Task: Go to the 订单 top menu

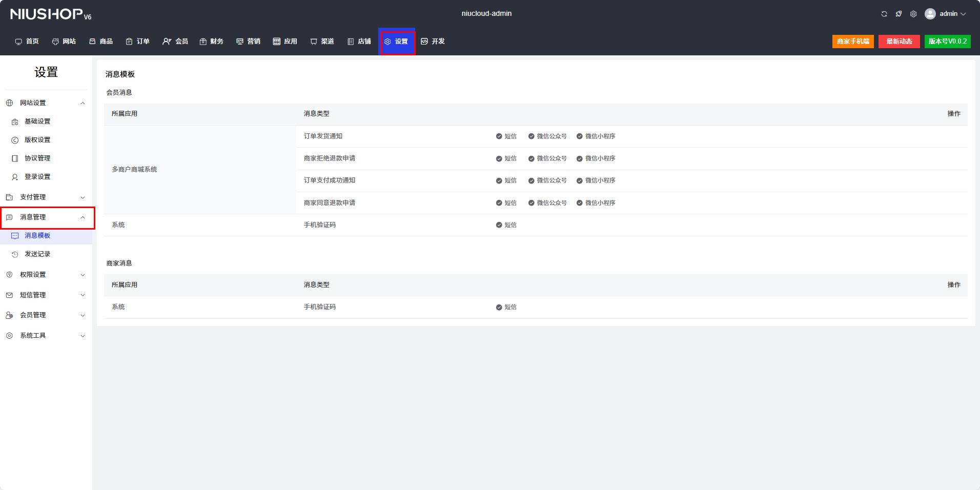Action: 138,42
